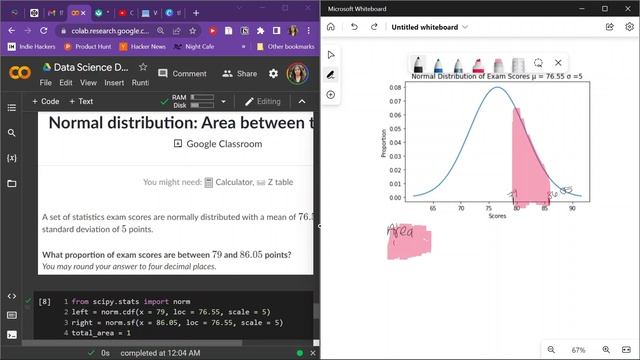Open the Colab File menu
640x360 pixels.
[x=46, y=83]
